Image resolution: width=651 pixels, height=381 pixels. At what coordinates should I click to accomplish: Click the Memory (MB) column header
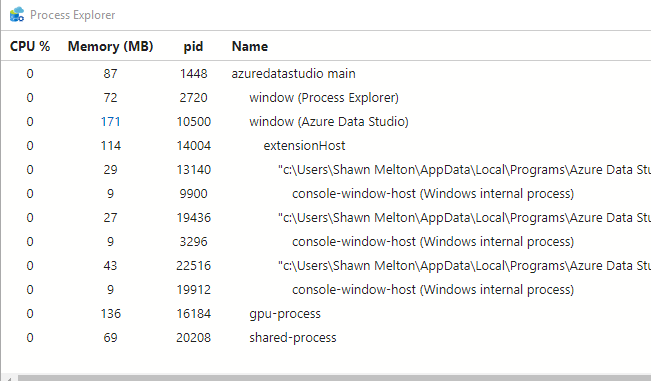(x=110, y=46)
